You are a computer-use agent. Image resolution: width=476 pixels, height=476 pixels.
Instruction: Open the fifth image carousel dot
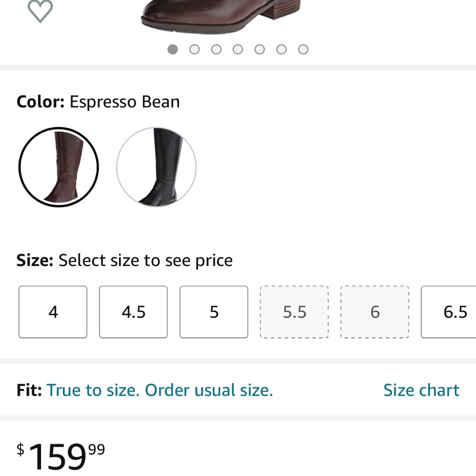tap(259, 49)
